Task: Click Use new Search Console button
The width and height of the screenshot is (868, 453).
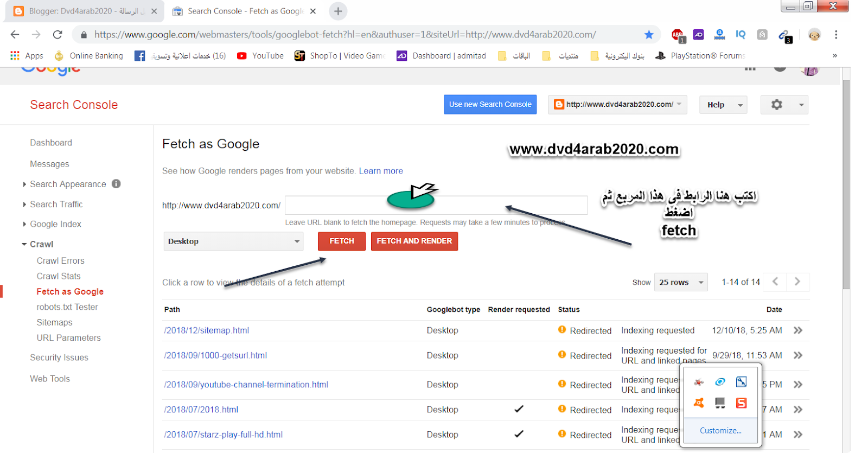Action: click(x=490, y=105)
